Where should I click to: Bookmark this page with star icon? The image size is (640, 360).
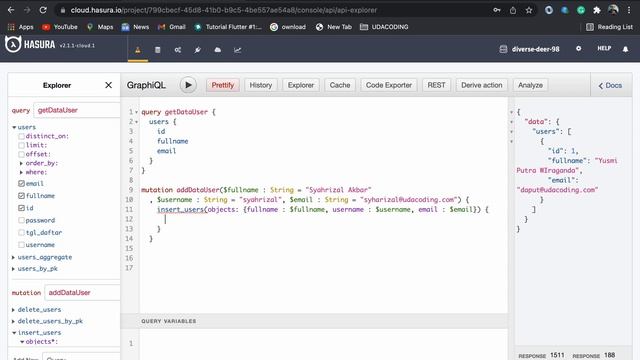click(x=529, y=10)
